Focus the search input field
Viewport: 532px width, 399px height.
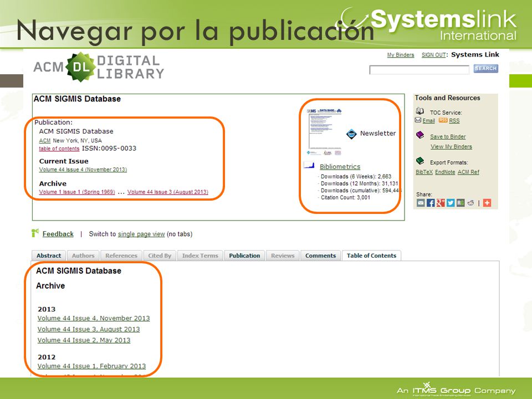coord(419,70)
